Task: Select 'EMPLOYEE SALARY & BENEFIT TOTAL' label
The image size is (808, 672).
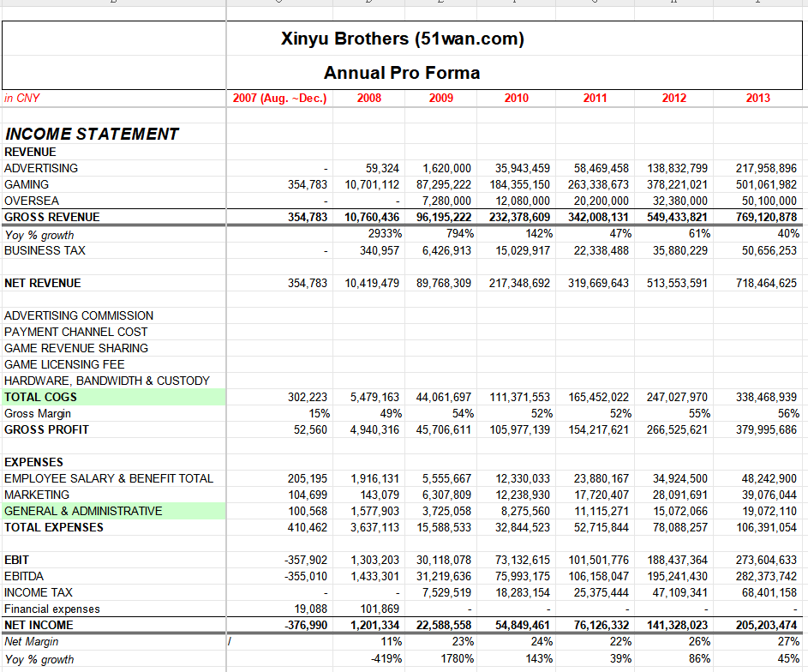Action: (x=109, y=479)
